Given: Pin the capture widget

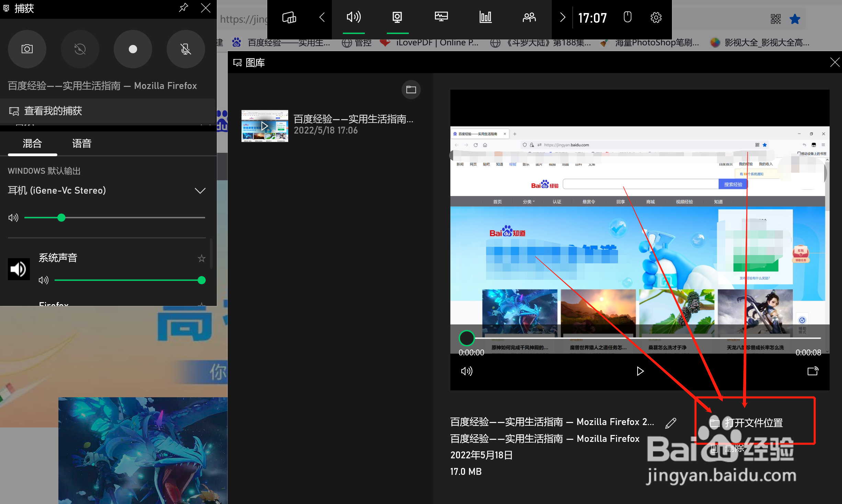Looking at the screenshot, I should pos(183,8).
